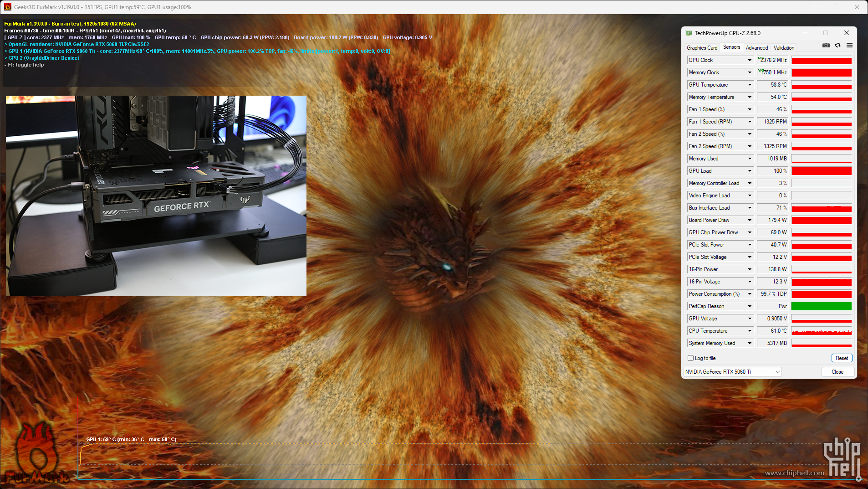Close the GPU-Z window with X
The image size is (868, 489).
point(846,33)
